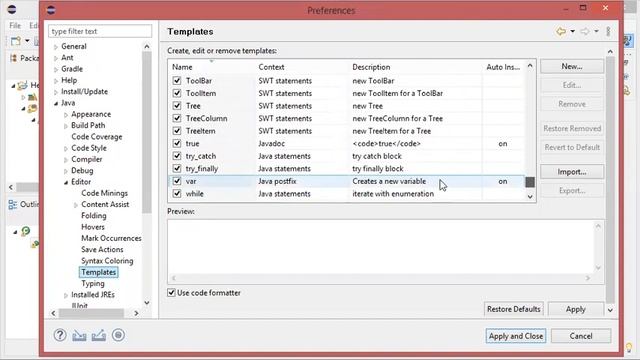Open the Help icon at dialog bottom
This screenshot has height=360, width=640.
(60, 335)
